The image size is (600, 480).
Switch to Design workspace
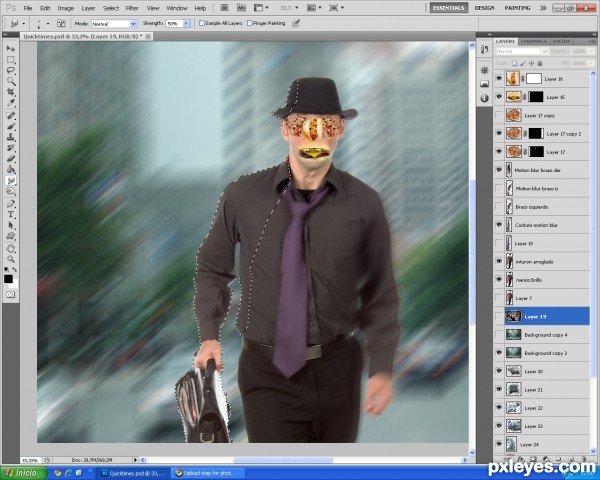point(484,8)
